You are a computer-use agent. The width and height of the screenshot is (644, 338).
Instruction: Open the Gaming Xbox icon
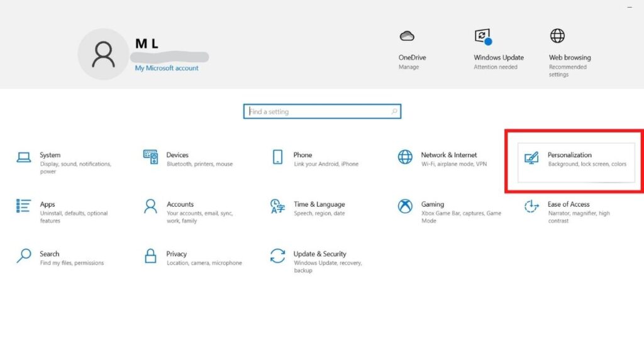pos(405,206)
